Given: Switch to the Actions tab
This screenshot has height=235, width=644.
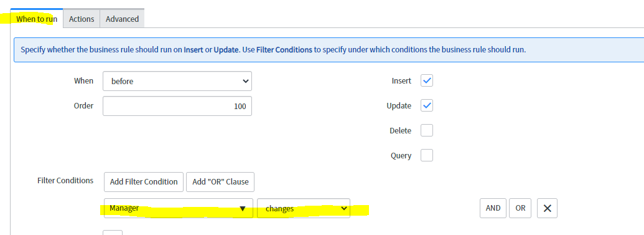Looking at the screenshot, I should [x=82, y=19].
